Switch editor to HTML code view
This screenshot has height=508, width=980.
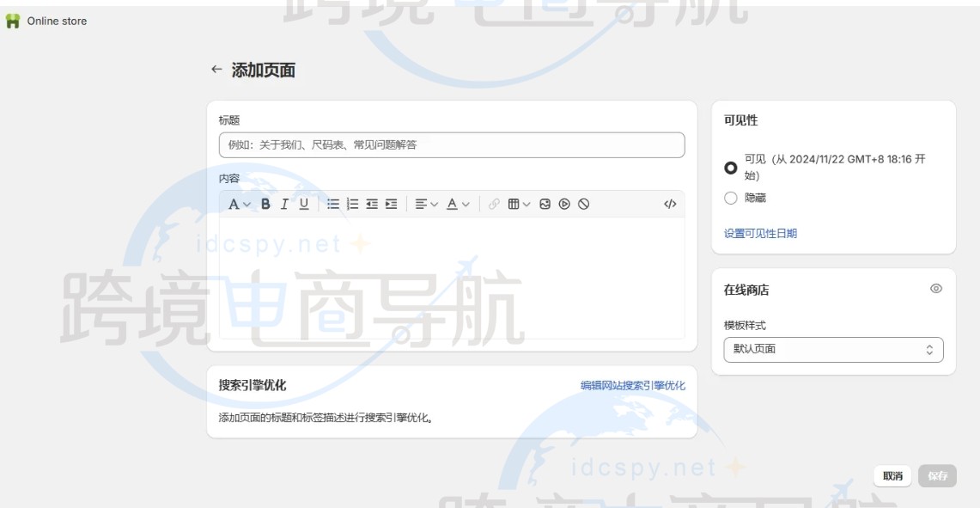click(670, 204)
